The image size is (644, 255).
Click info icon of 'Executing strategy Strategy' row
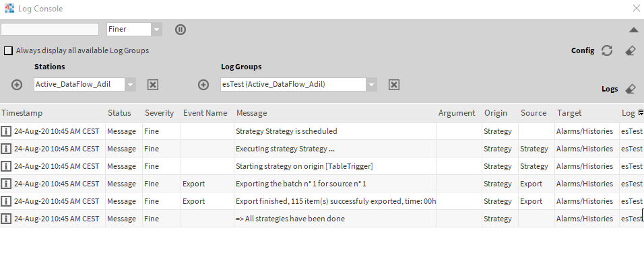pyautogui.click(x=6, y=149)
